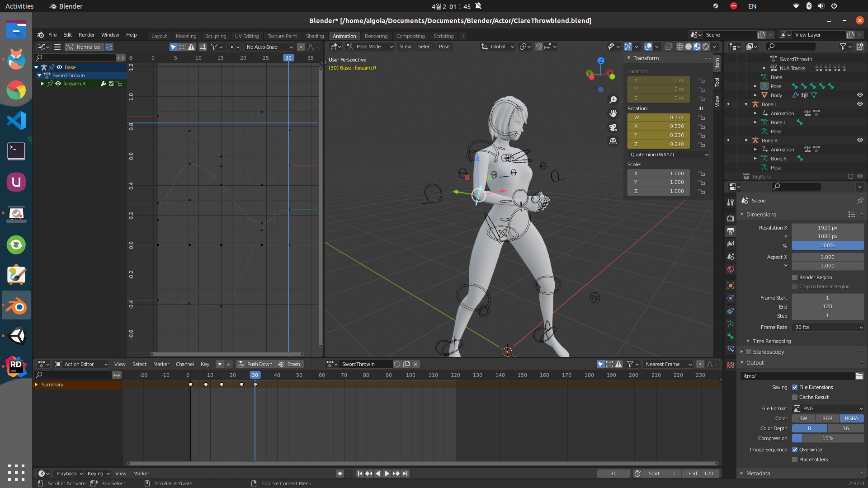The width and height of the screenshot is (868, 488).
Task: Set color depth to 16
Action: click(x=845, y=428)
